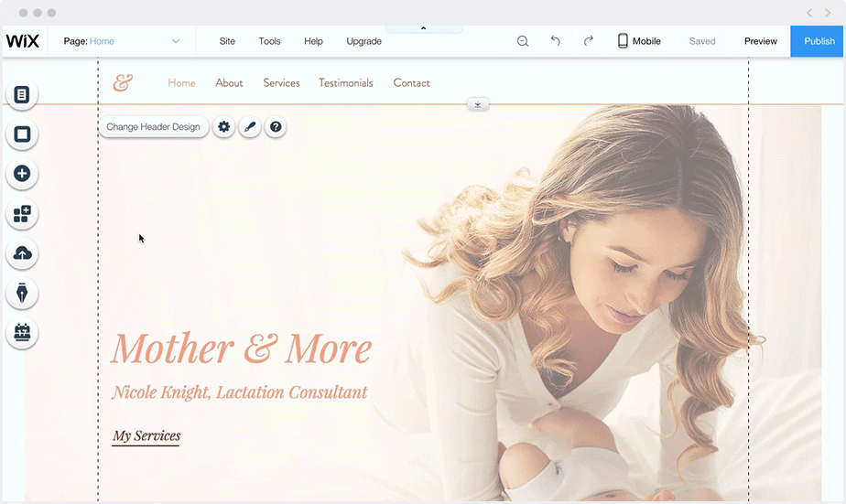
Task: Open header settings gear icon
Action: click(x=223, y=126)
